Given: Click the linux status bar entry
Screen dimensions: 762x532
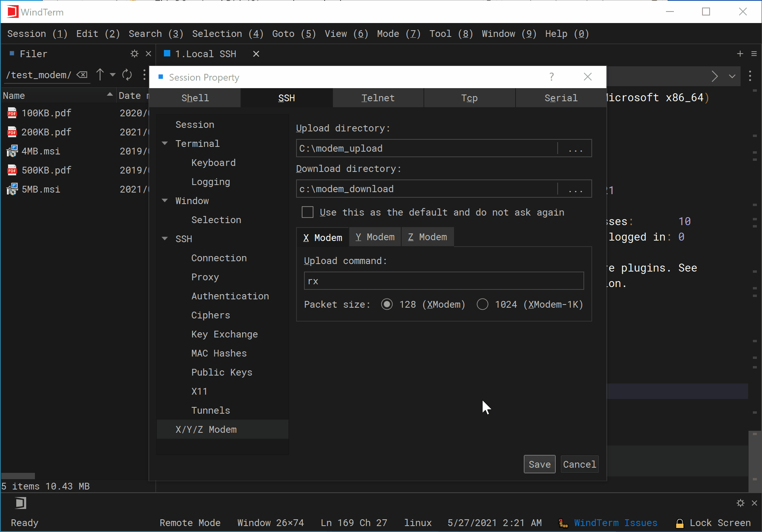Looking at the screenshot, I should (x=418, y=523).
